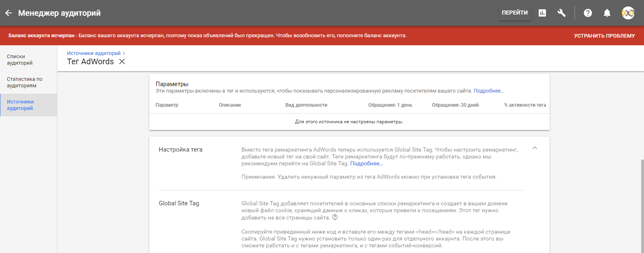Click the help icon after 'страницы сайта'

click(x=335, y=217)
